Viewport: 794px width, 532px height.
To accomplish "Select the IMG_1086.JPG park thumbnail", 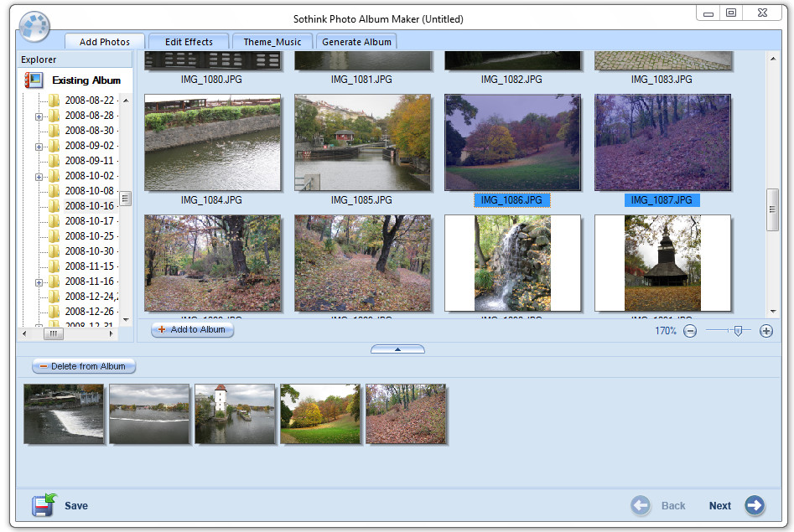I will point(512,142).
